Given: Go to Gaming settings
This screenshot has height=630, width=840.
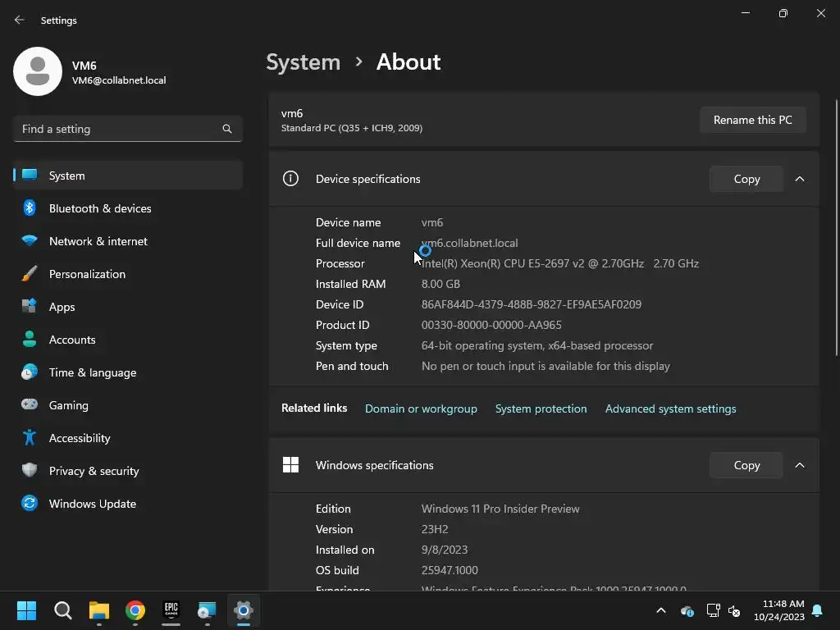Looking at the screenshot, I should [127, 405].
